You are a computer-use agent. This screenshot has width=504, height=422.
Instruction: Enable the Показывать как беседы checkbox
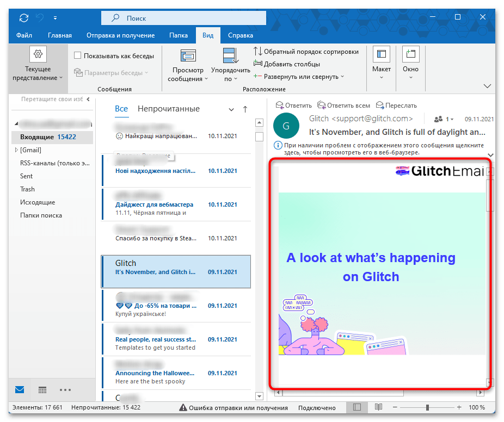coord(78,55)
